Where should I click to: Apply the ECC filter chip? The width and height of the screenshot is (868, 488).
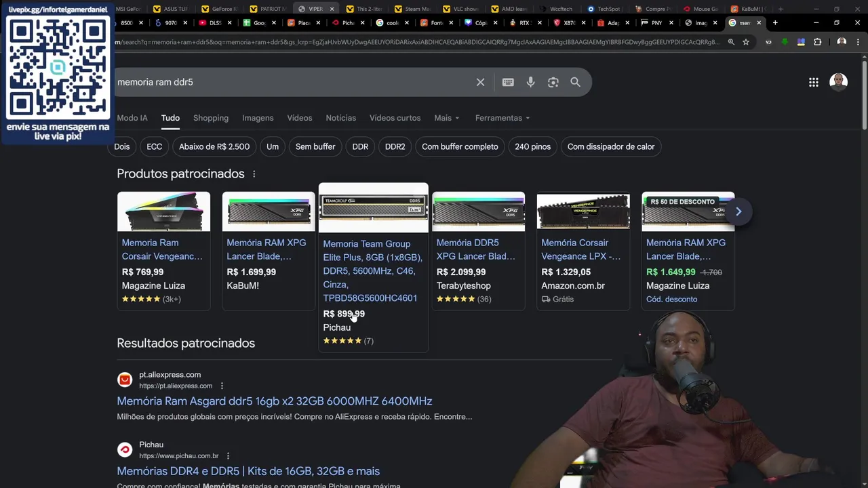coord(155,146)
